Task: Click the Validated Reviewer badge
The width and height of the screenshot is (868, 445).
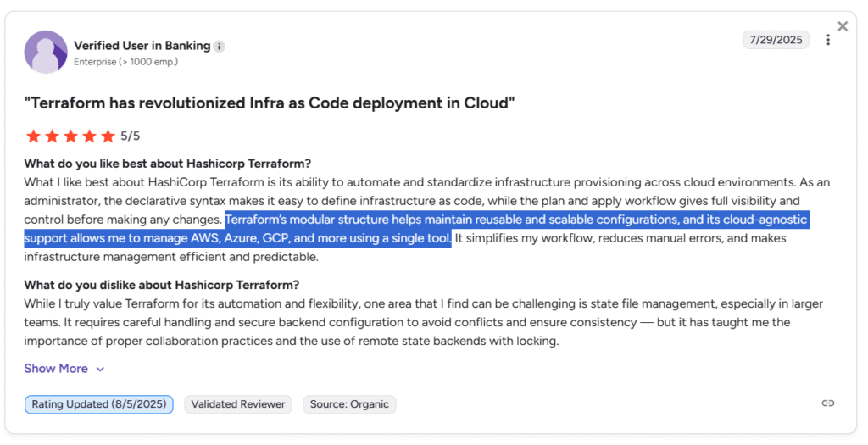Action: tap(238, 404)
